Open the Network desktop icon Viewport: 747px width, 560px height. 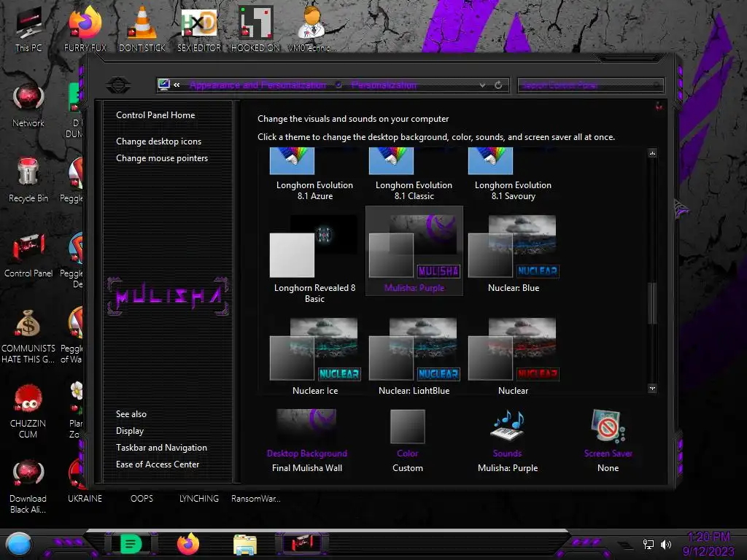(28, 104)
